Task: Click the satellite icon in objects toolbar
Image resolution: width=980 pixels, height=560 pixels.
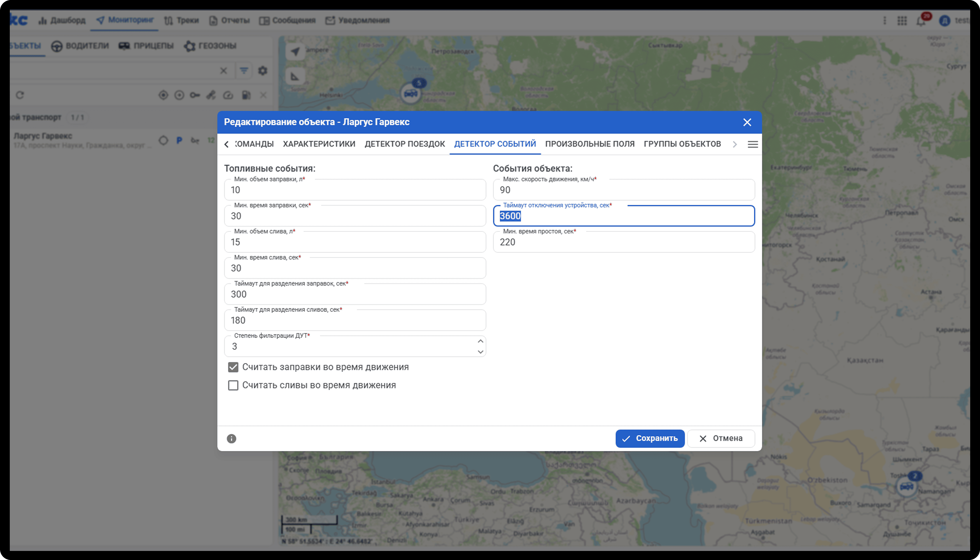Action: [211, 95]
